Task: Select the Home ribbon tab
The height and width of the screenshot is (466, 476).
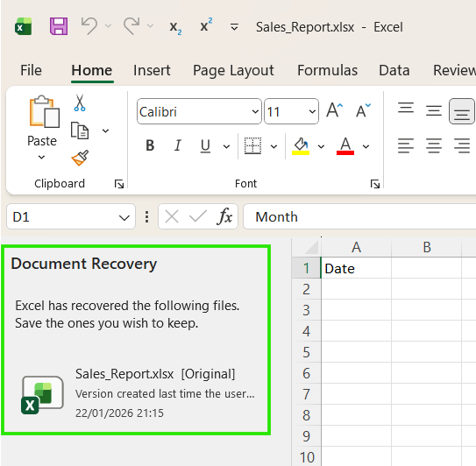Action: (92, 70)
